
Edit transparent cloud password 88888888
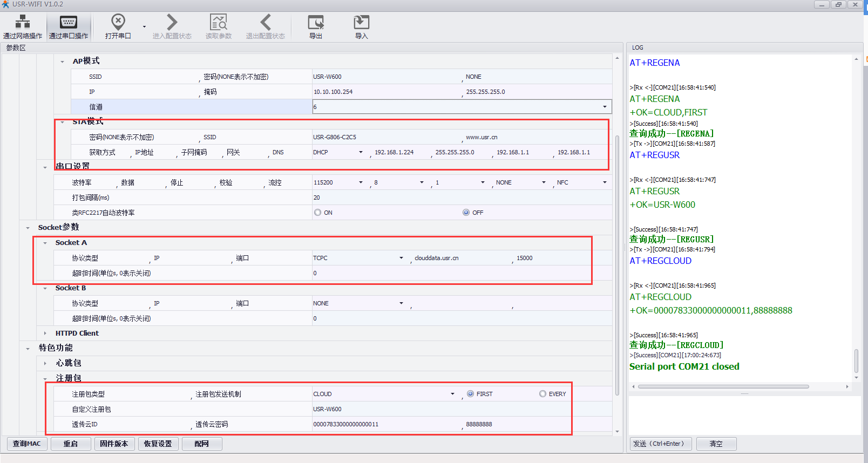pyautogui.click(x=538, y=424)
